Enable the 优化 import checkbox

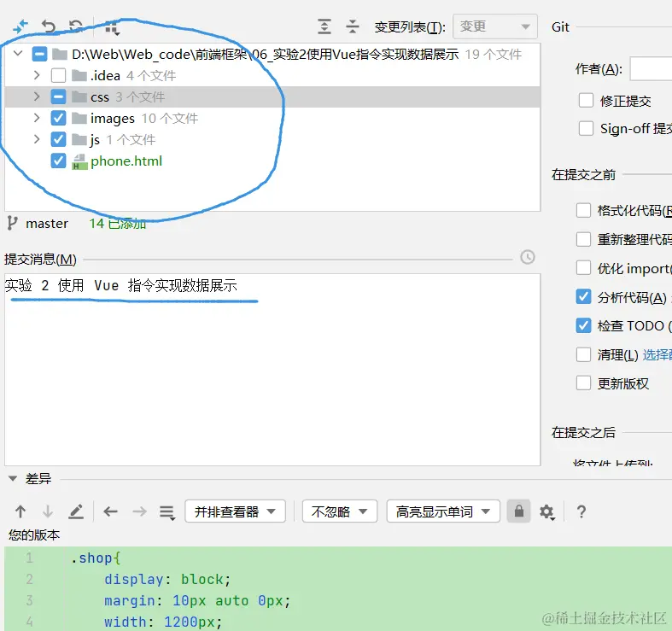(583, 268)
